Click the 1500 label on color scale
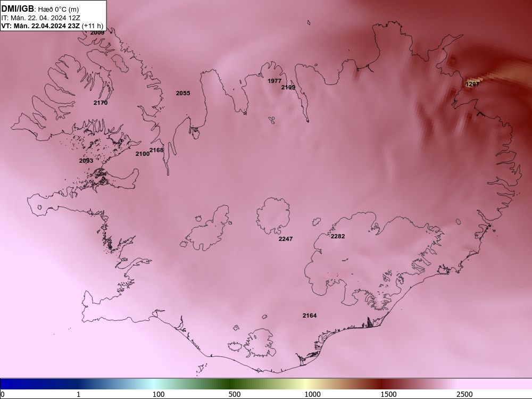This screenshot has height=399, width=532. (x=388, y=394)
